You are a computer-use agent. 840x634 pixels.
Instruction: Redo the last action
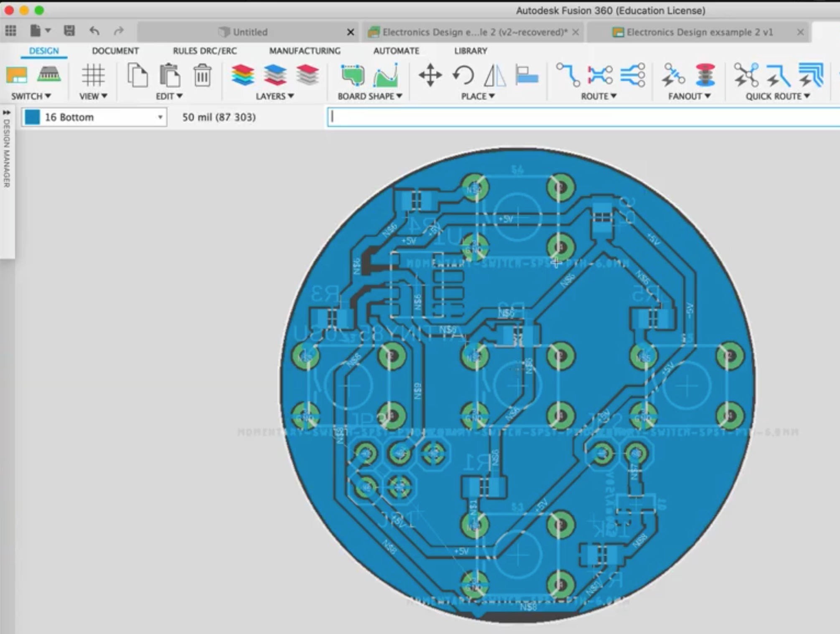point(119,31)
